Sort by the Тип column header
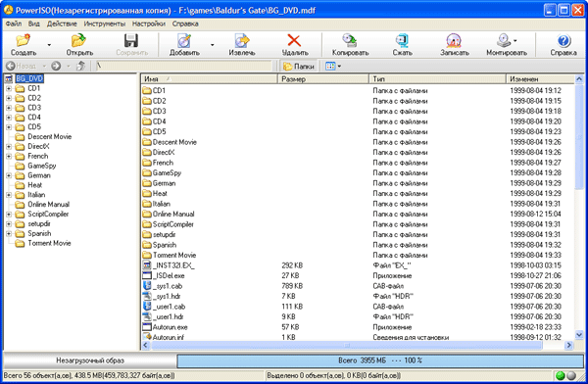The image size is (588, 384). click(x=438, y=79)
